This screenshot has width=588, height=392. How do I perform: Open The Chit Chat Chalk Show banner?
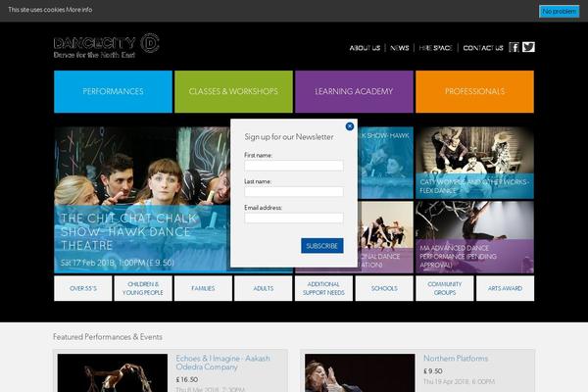(x=142, y=200)
